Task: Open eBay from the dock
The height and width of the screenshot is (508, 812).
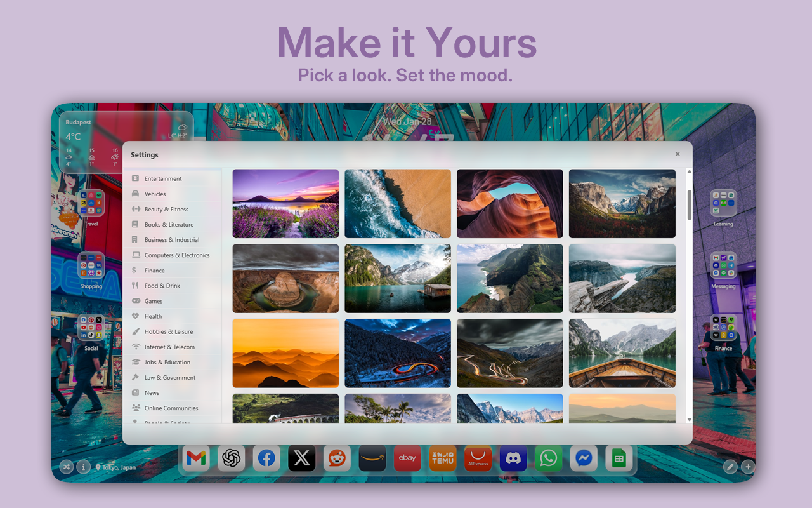Action: tap(407, 458)
